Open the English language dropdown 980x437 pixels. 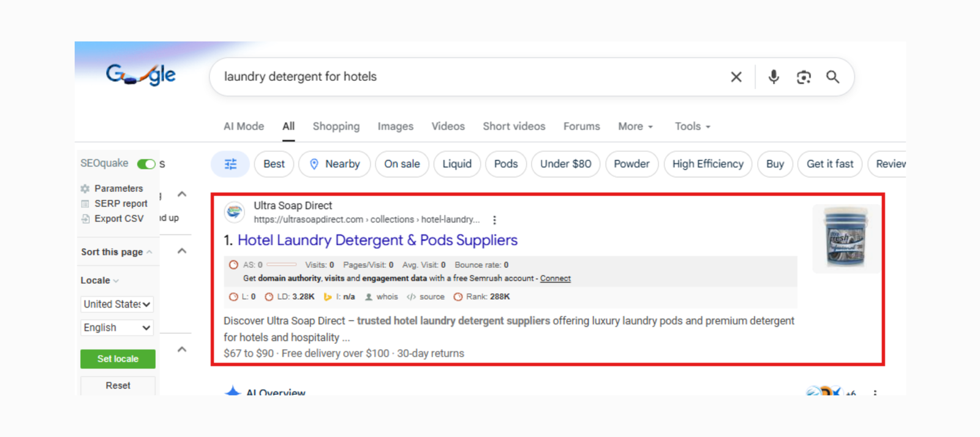[116, 328]
